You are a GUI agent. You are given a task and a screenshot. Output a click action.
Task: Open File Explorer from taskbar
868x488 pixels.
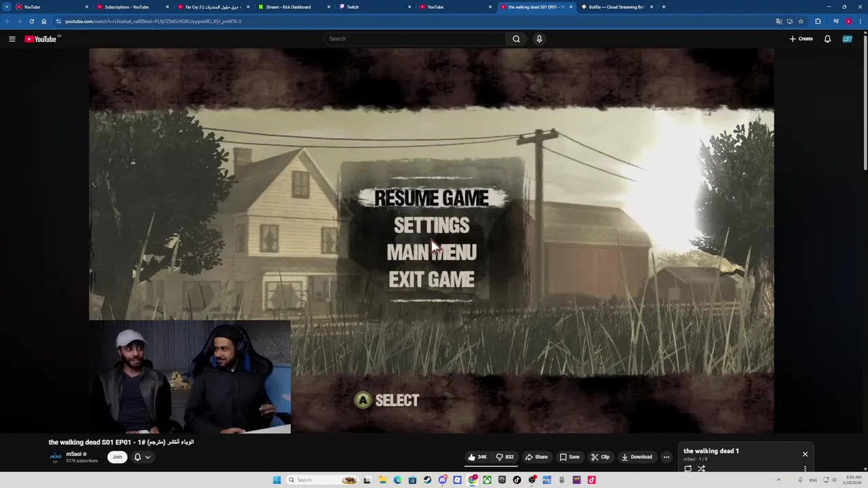tap(382, 480)
